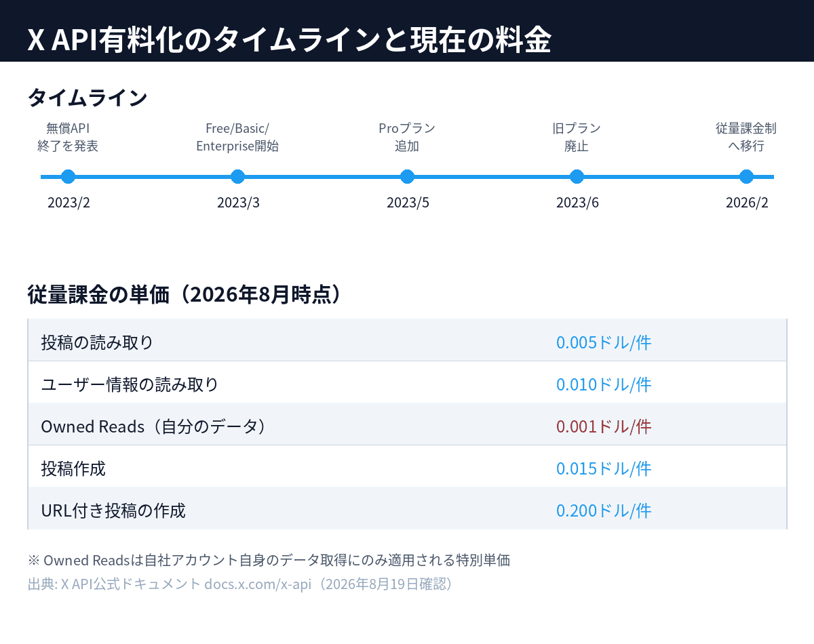Image resolution: width=814 pixels, height=644 pixels.
Task: Click the '2026/2' date text
Action: pos(747,203)
